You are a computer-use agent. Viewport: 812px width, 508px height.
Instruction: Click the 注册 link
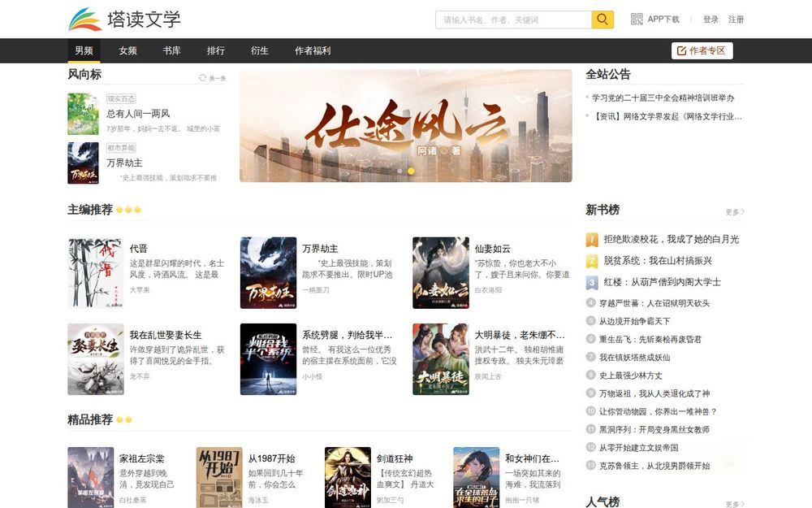point(736,20)
